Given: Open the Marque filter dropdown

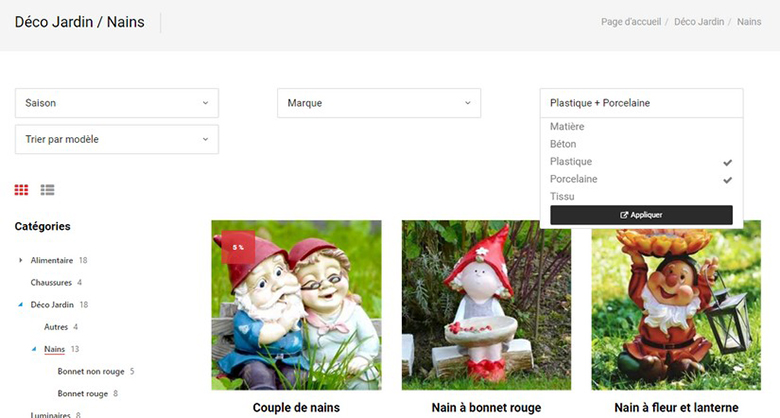Looking at the screenshot, I should tap(378, 103).
